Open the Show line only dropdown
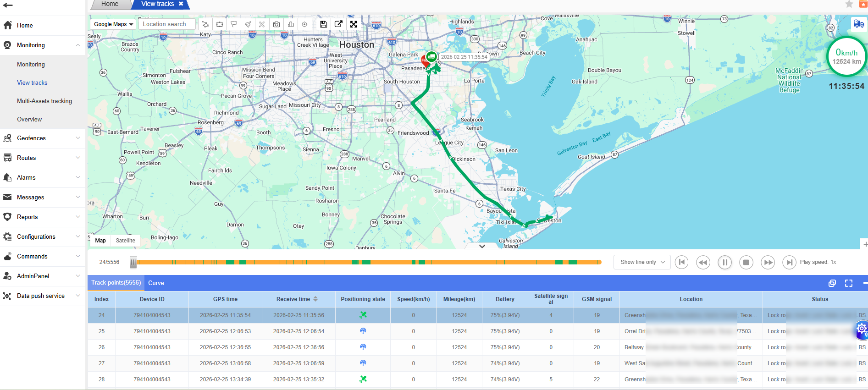 (x=642, y=262)
